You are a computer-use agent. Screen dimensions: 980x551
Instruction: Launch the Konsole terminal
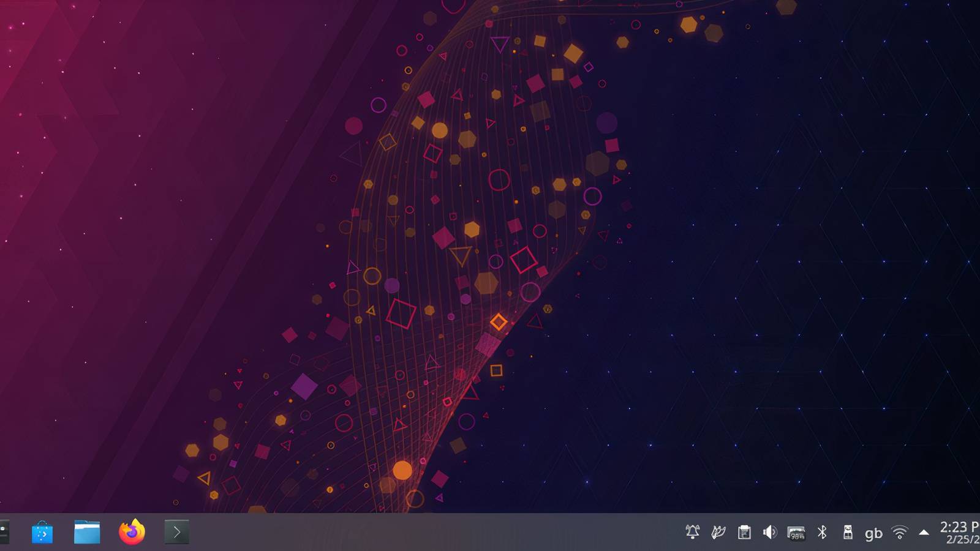pyautogui.click(x=175, y=532)
